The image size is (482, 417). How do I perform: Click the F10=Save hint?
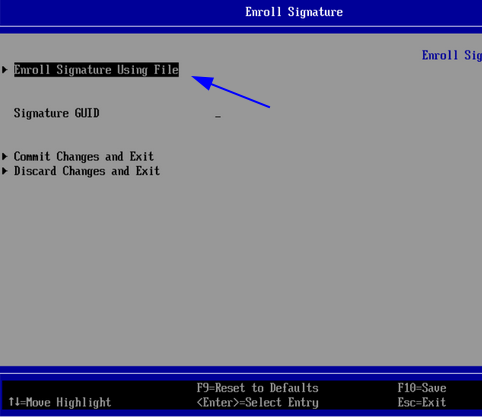click(x=422, y=388)
